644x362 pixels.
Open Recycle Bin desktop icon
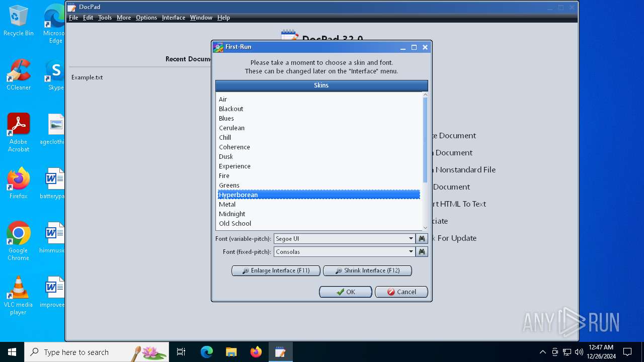[x=19, y=21]
